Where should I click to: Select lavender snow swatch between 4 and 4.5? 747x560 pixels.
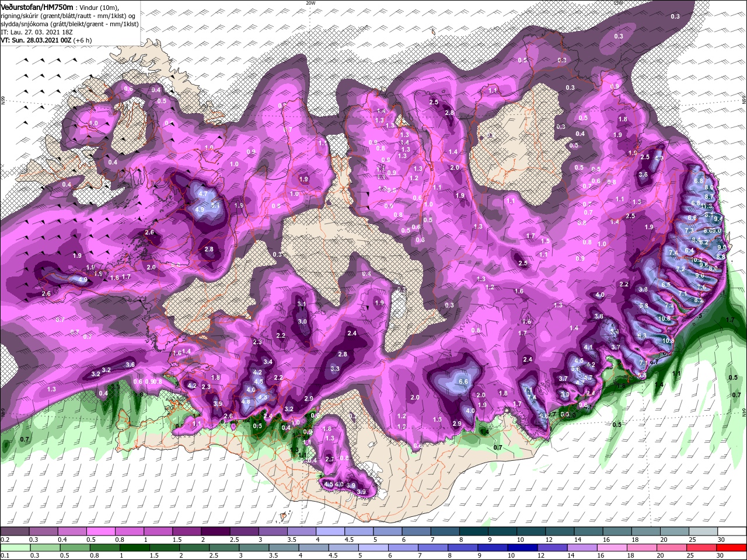(330, 532)
